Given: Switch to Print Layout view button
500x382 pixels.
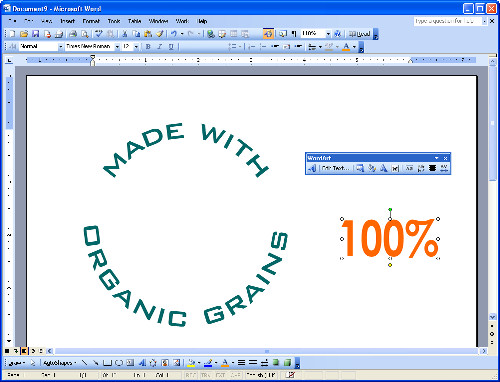Looking at the screenshot, I should [x=24, y=351].
